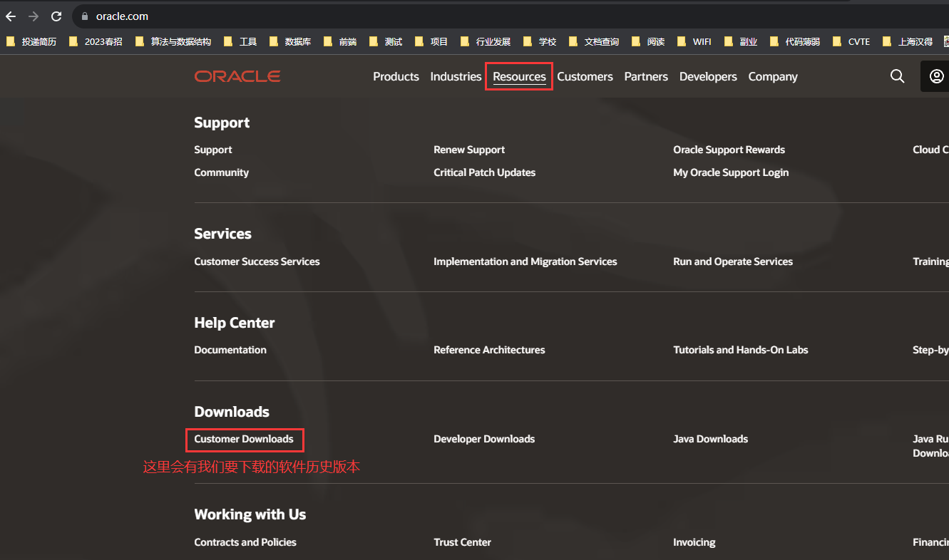The image size is (949, 560).
Task: Open the 学校 bookmark folder
Action: pyautogui.click(x=540, y=41)
